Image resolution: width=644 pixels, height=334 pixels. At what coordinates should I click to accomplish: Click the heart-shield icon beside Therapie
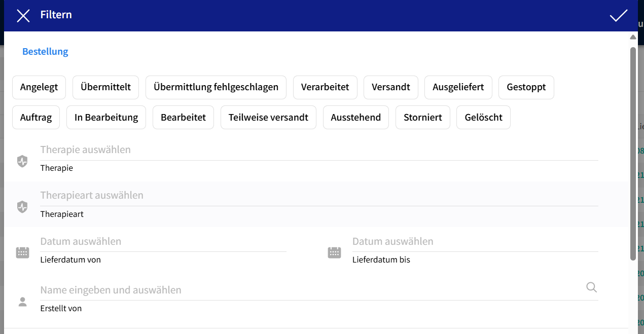pos(22,161)
